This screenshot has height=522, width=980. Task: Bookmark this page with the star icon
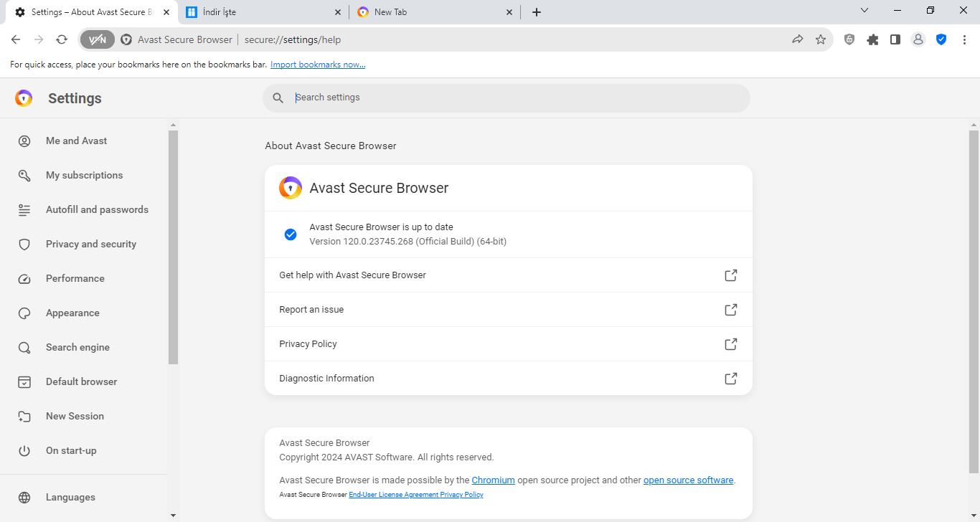coord(821,39)
